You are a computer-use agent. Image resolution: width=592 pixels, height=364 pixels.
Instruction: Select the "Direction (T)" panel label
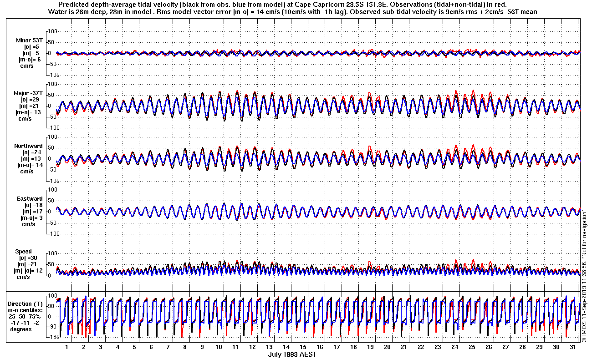[x=26, y=303]
